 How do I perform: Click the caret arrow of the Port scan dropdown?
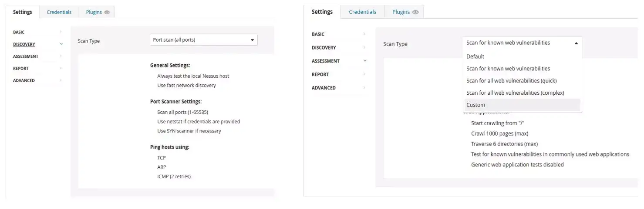click(252, 40)
